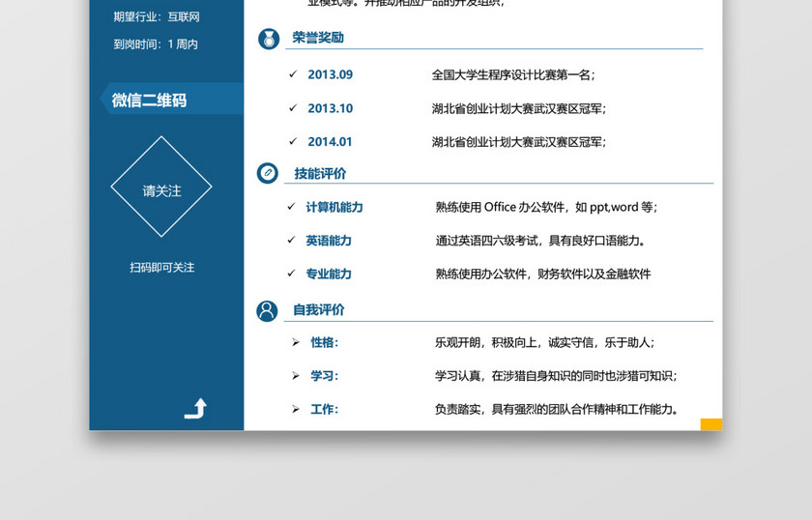Click the date 2013.10
The width and height of the screenshot is (812, 520).
[331, 108]
